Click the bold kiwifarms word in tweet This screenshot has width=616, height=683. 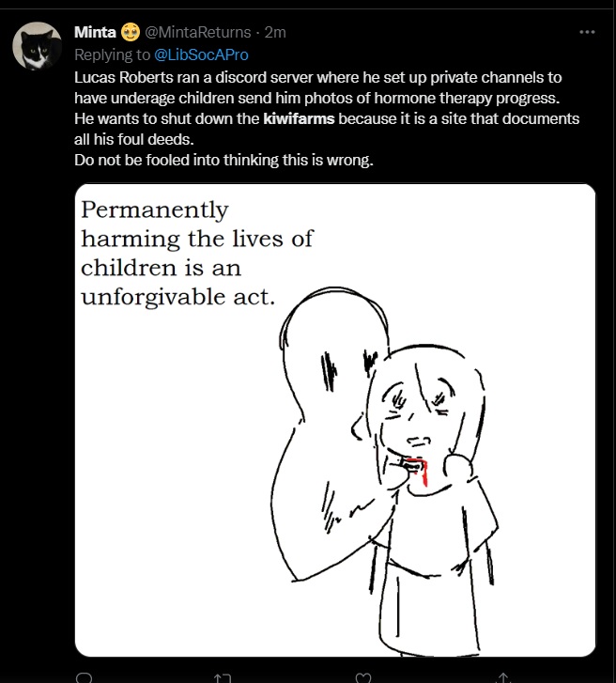coord(299,119)
